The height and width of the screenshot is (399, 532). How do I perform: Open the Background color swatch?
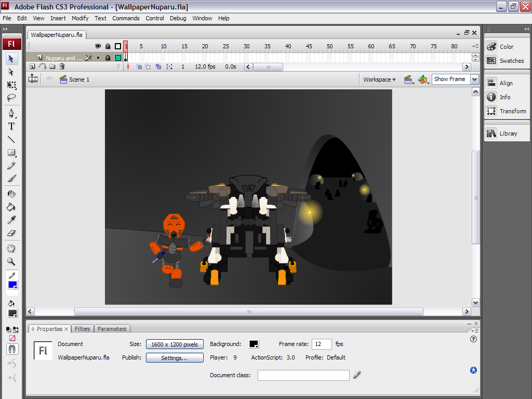point(254,344)
